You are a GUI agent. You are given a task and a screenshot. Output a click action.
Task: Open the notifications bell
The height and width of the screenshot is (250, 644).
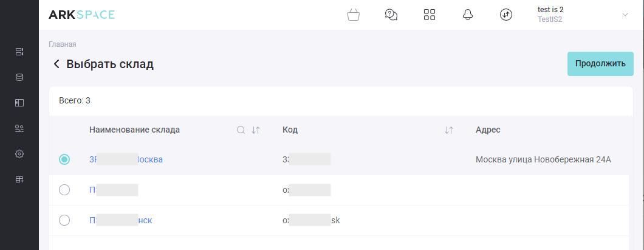tap(467, 15)
